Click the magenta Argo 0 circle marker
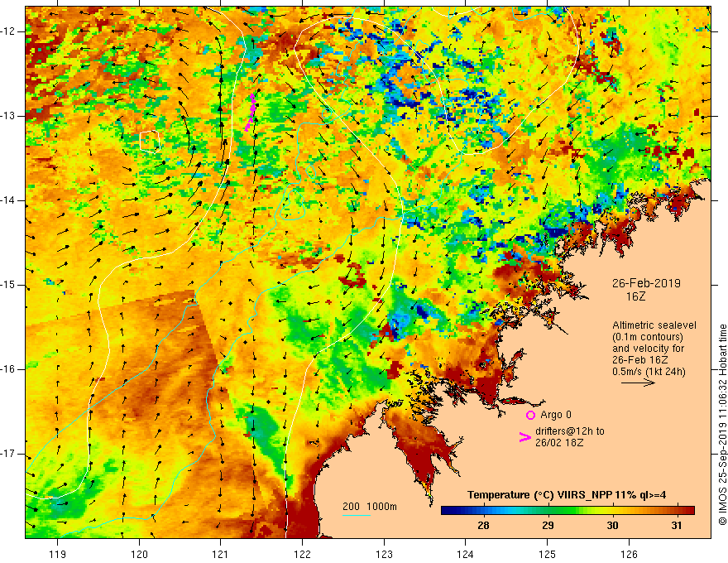 pos(530,416)
